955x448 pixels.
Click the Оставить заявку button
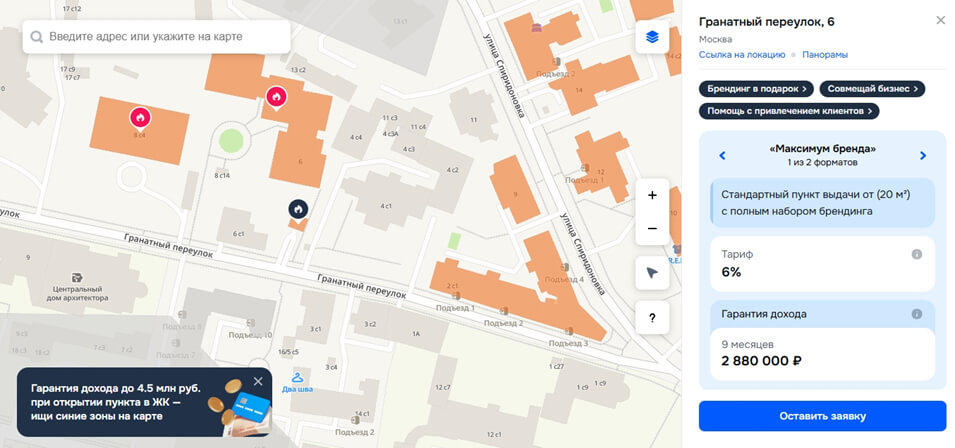822,416
